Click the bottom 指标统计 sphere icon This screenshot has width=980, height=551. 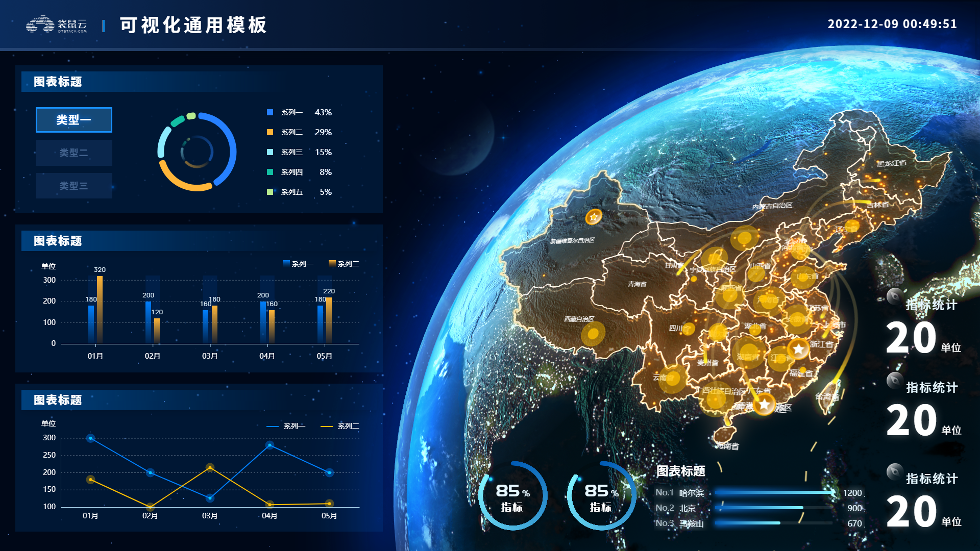(895, 471)
